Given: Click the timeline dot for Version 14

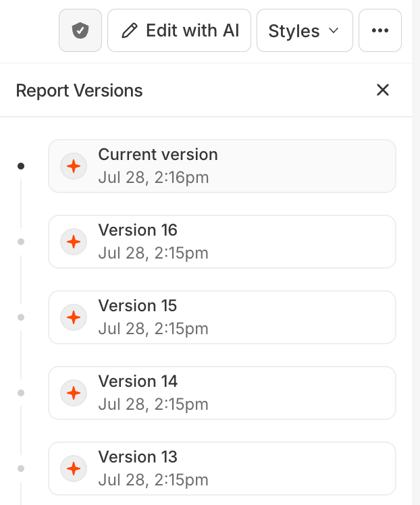Looking at the screenshot, I should click(x=21, y=393).
